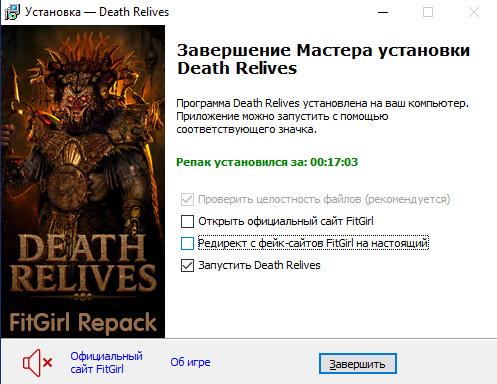Click 'Установка — Death Relives' title text
This screenshot has width=497, height=384.
coord(97,12)
